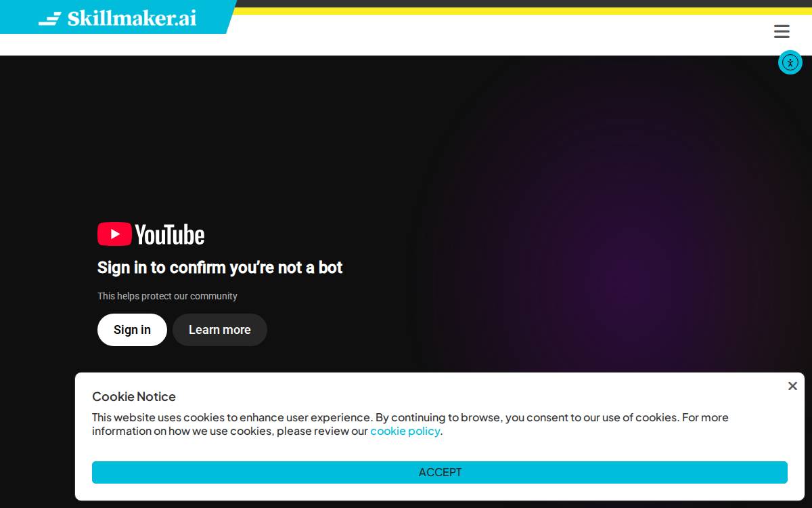This screenshot has width=812, height=508.
Task: Open the accessibility options widget
Action: pyautogui.click(x=790, y=63)
